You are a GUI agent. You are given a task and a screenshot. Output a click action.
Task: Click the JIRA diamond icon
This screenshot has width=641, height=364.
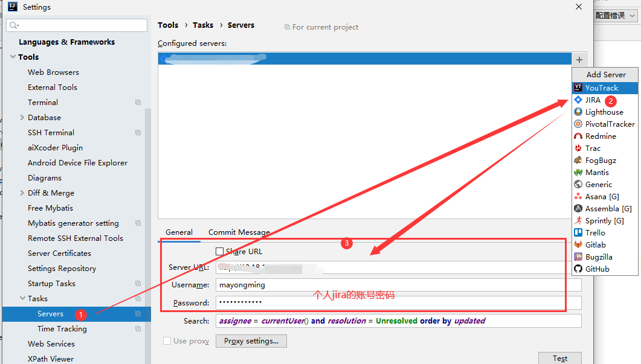578,100
